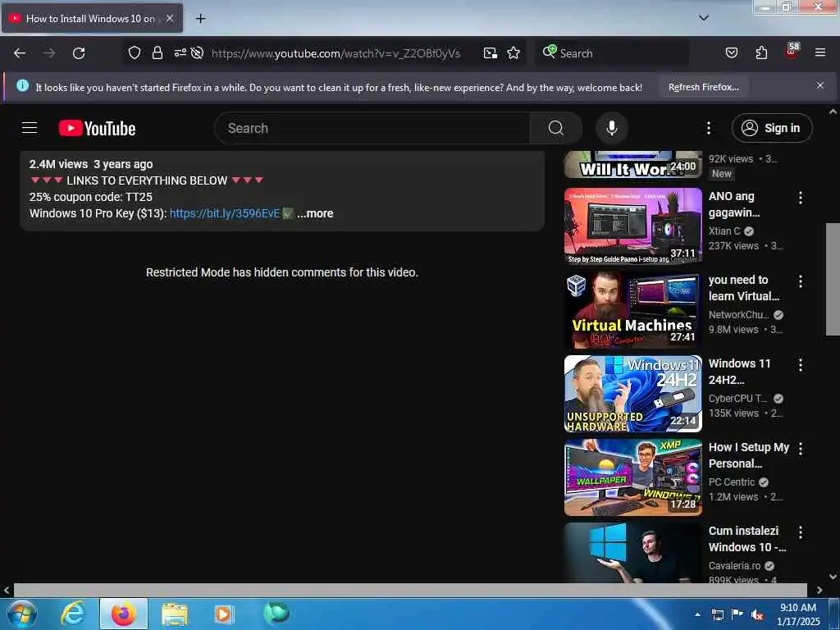Open the Firefox extensions puzzle icon
840x630 pixels.
click(761, 52)
